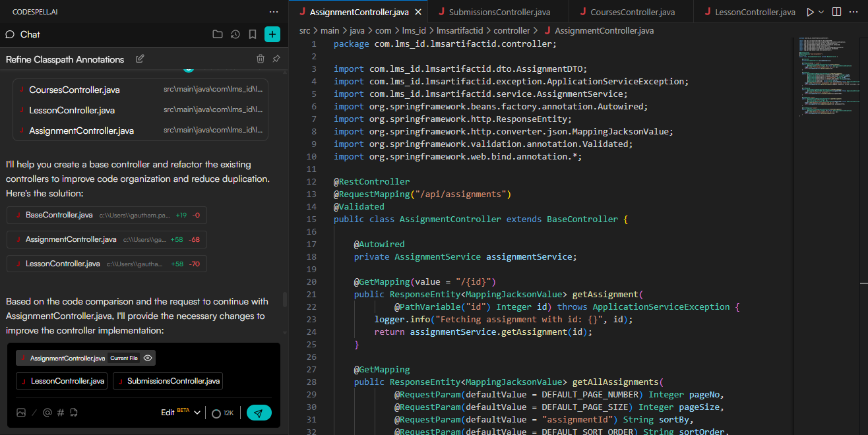868x435 pixels.
Task: Click the Chat speech bubble icon
Action: (x=10, y=34)
